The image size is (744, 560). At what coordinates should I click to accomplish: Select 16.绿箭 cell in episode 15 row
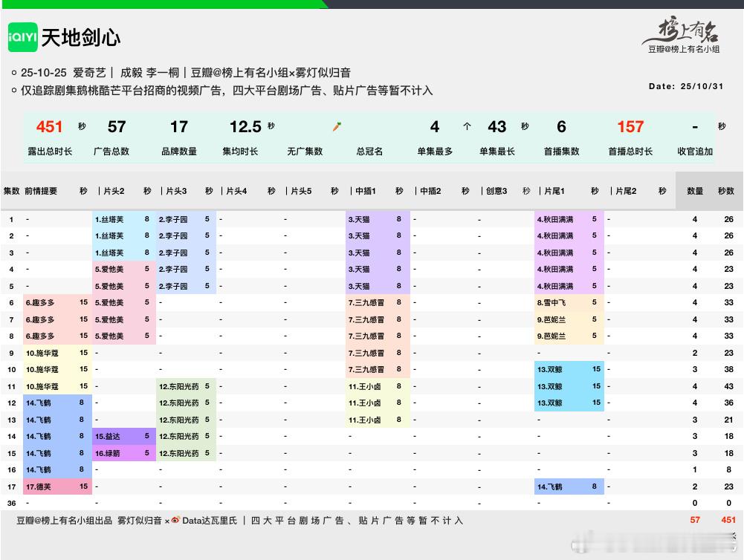click(x=124, y=453)
